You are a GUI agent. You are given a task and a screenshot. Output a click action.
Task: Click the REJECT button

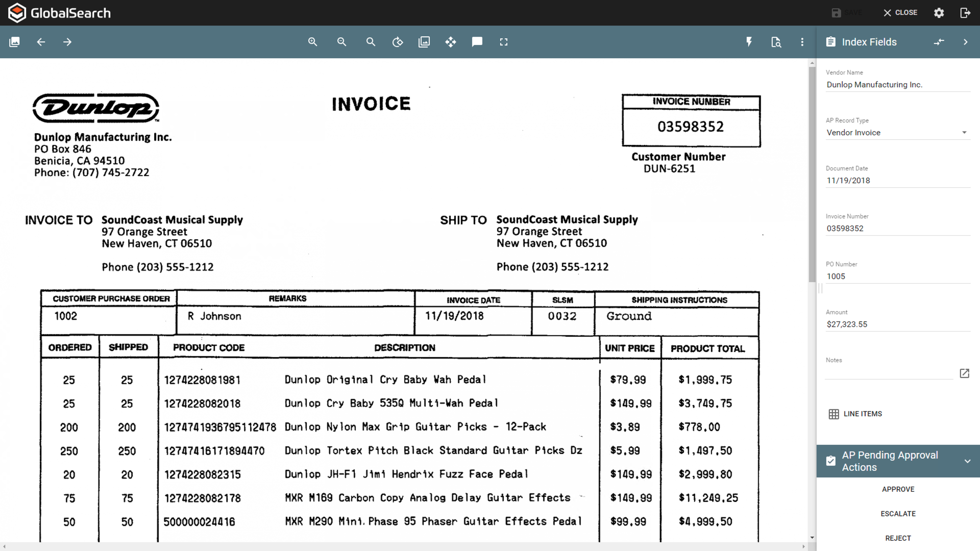pos(897,538)
